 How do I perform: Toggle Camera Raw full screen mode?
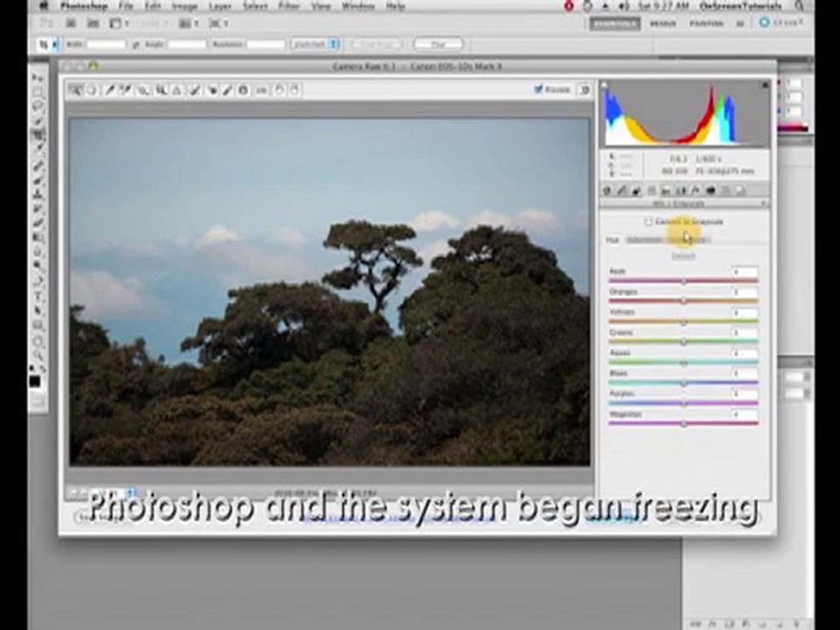point(584,90)
